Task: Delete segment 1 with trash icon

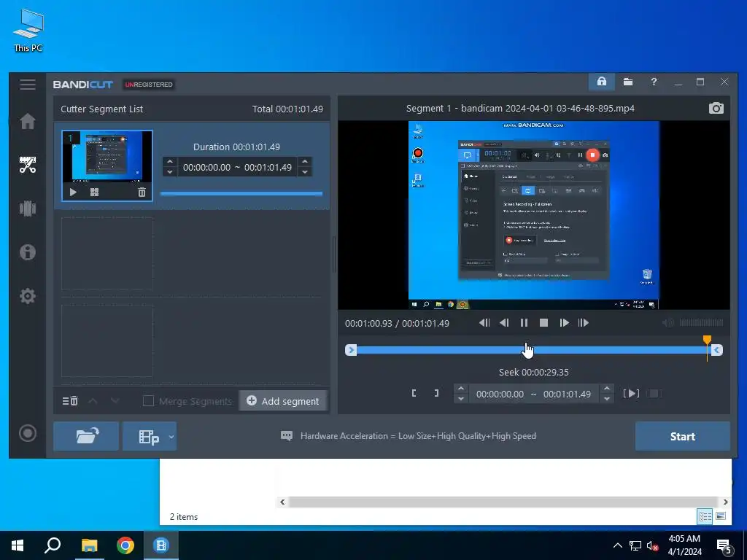Action: pos(142,192)
